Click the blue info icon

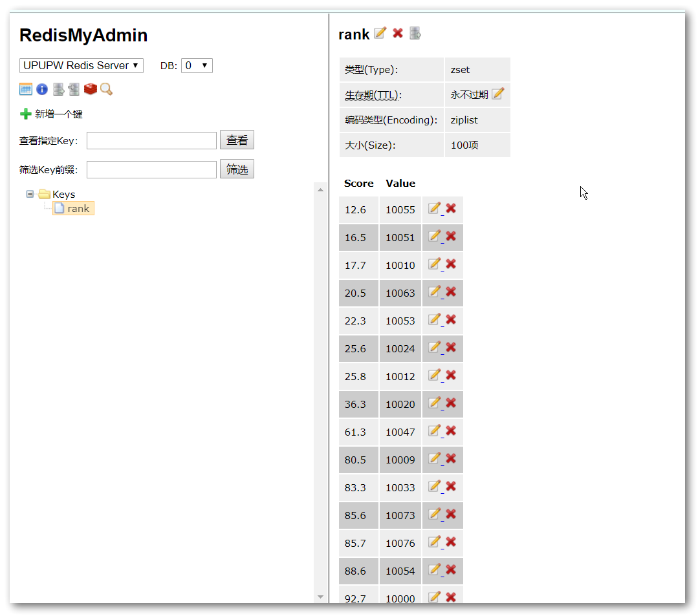(42, 89)
